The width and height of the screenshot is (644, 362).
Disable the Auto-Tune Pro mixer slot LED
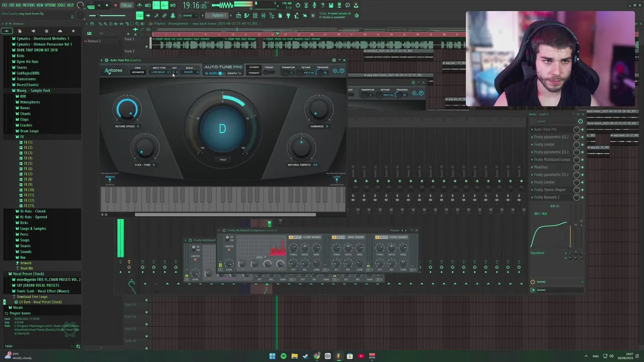(583, 129)
